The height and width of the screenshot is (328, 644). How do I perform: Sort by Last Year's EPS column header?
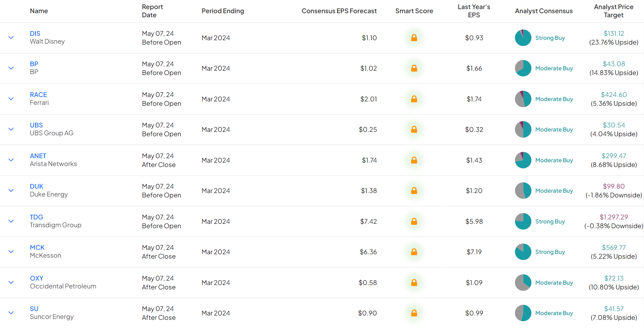(x=474, y=11)
